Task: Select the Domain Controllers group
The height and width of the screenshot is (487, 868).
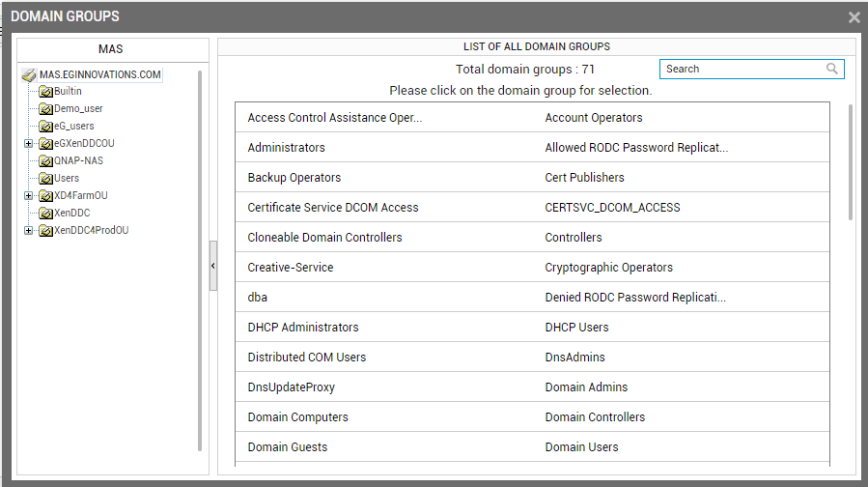Action: pyautogui.click(x=595, y=416)
